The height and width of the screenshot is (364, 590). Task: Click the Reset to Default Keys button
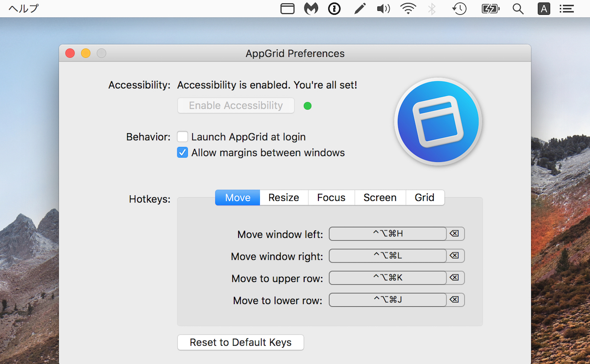240,342
